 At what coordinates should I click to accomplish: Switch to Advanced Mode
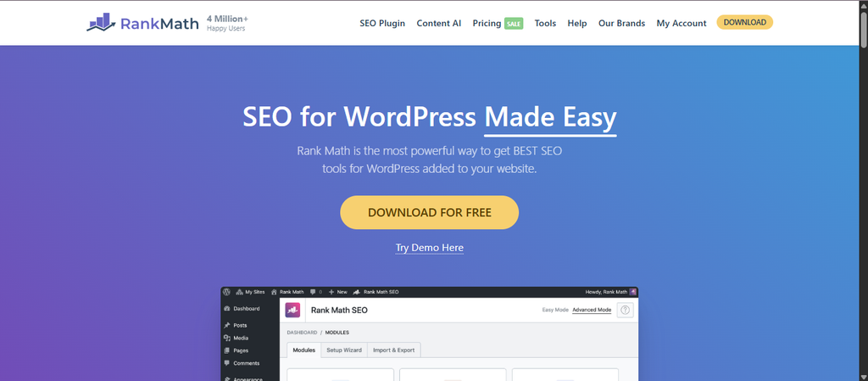tap(592, 310)
